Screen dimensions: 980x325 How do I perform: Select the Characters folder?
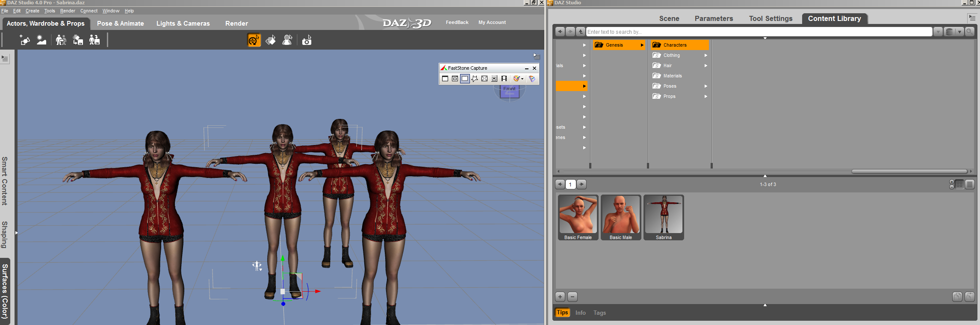(x=680, y=45)
